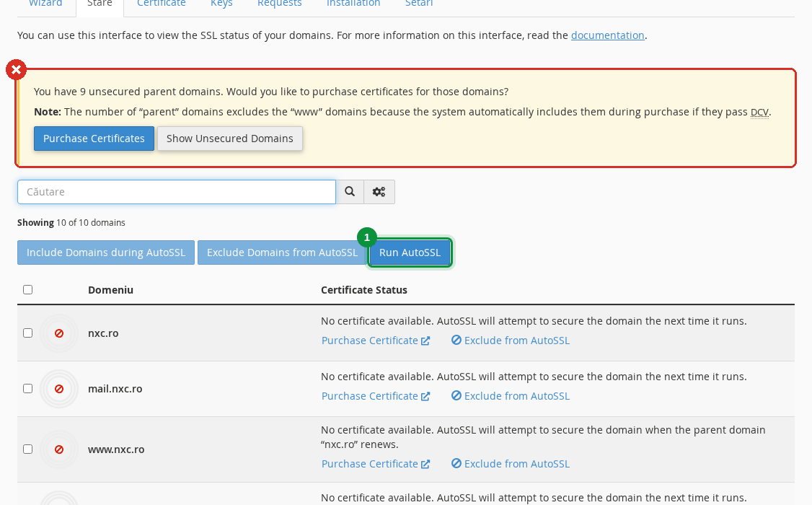Click the '9 unsecured parent domains' message
Screen dimensions: 812x505
[271, 92]
